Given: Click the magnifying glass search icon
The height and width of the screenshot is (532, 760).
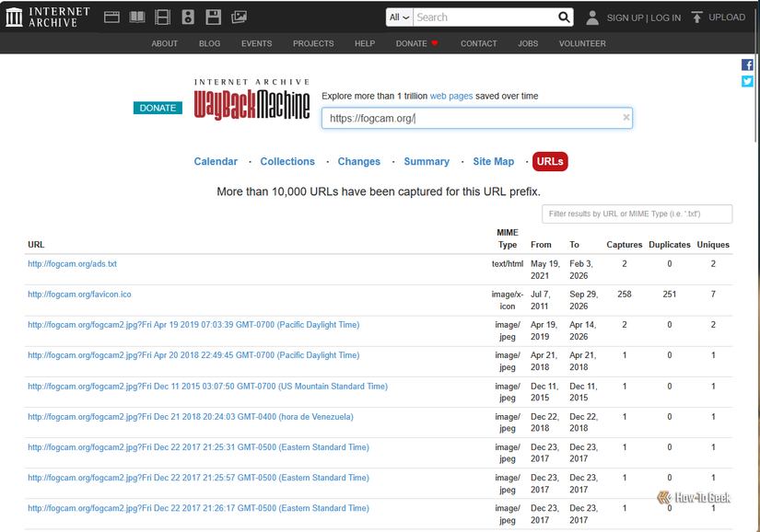Looking at the screenshot, I should point(564,17).
